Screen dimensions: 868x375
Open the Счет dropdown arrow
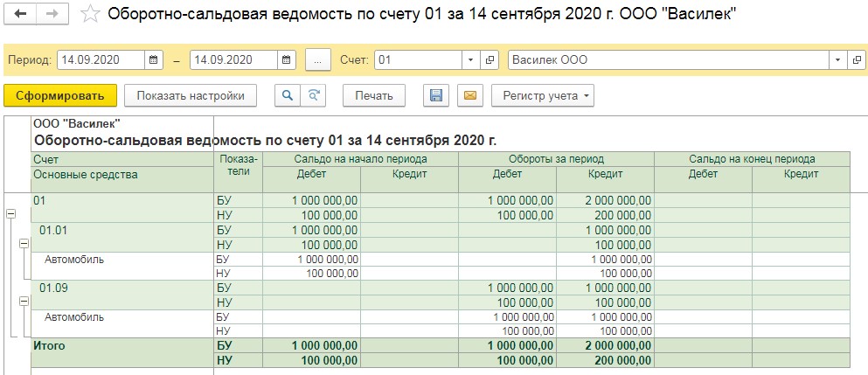[x=471, y=59]
